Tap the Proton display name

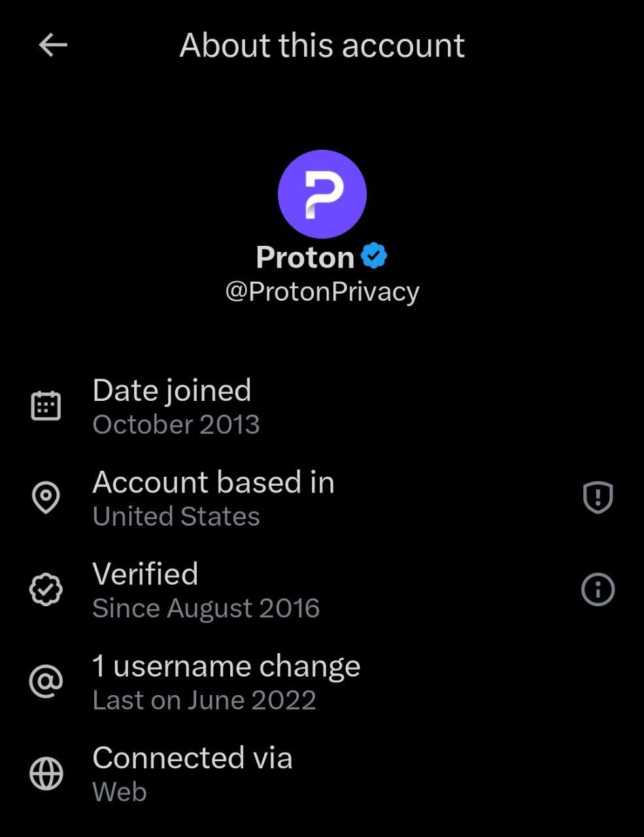[305, 257]
